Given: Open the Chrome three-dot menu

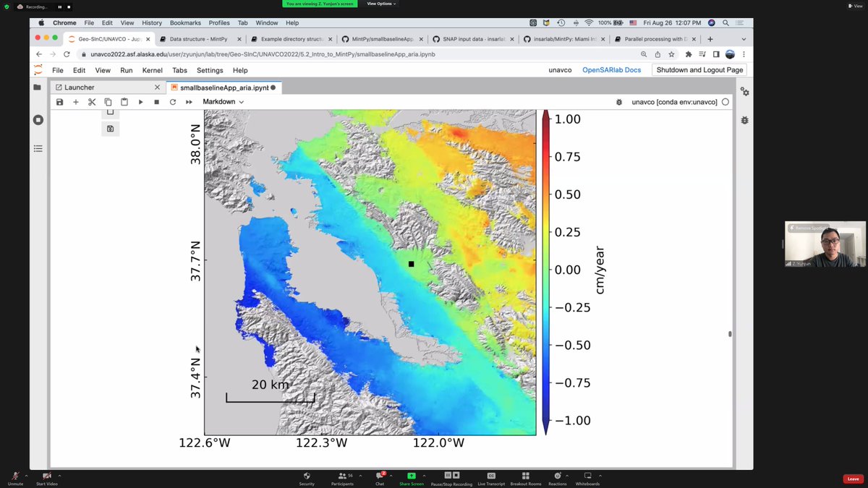Looking at the screenshot, I should (x=744, y=54).
